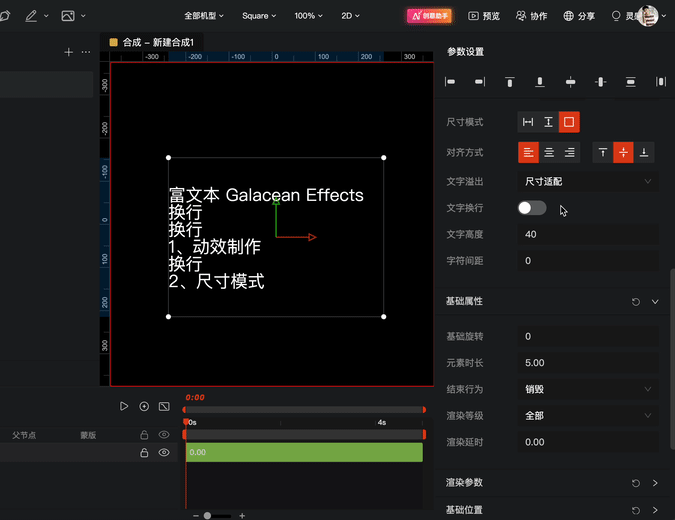Select the green 0.00 timeline clip

pos(304,452)
